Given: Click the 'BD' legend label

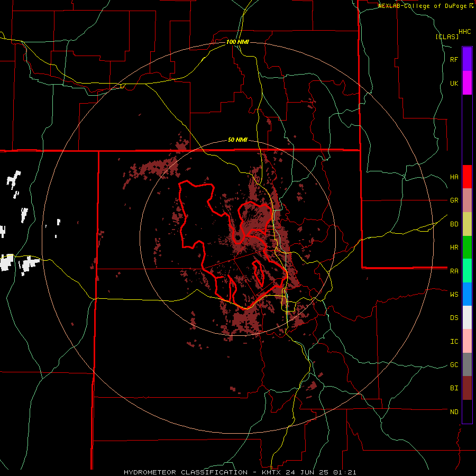Looking at the screenshot, I should (454, 224).
